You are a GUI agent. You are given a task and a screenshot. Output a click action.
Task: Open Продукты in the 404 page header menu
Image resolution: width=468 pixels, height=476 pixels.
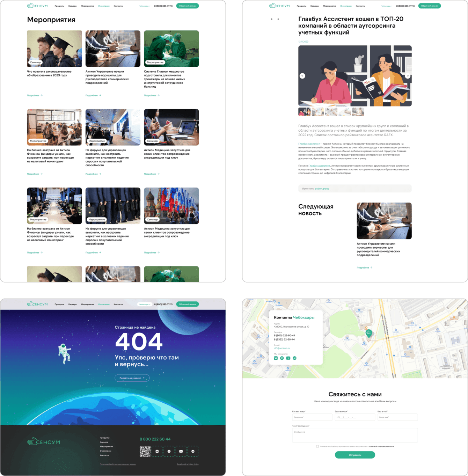59,304
